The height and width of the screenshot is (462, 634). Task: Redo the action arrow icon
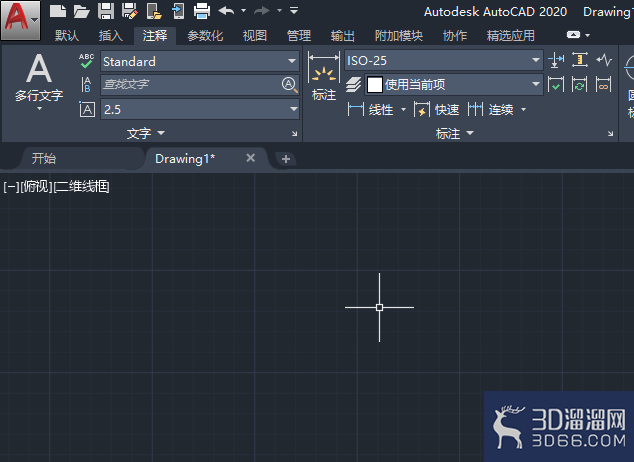tap(262, 11)
